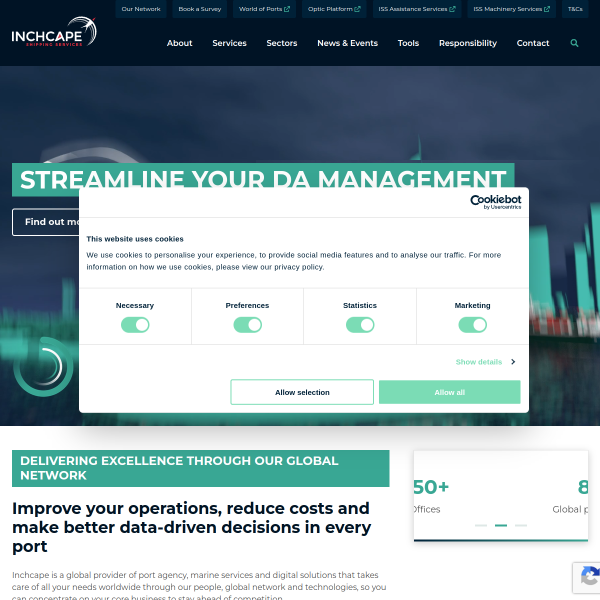Disable the Statistics cookie switch

pyautogui.click(x=360, y=325)
